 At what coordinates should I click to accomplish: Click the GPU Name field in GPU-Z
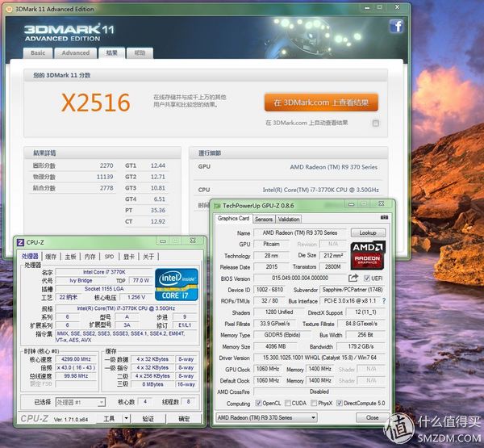(300, 232)
